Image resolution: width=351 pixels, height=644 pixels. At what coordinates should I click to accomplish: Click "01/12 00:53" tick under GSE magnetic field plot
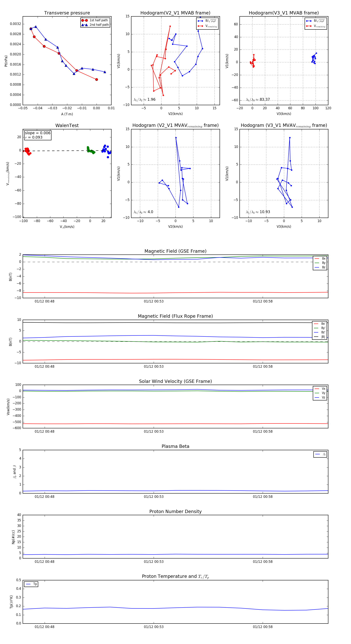[154, 301]
